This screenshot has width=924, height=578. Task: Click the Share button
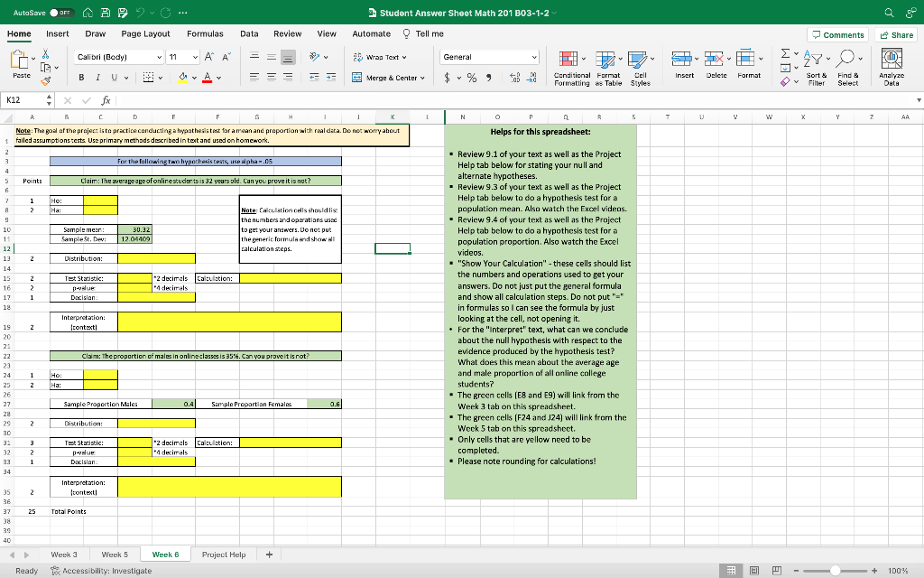pos(896,33)
